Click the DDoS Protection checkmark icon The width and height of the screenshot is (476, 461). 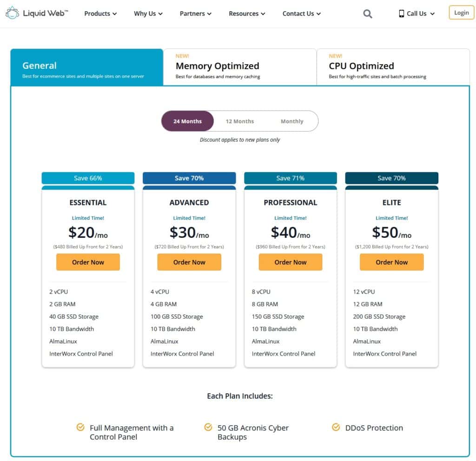(336, 427)
